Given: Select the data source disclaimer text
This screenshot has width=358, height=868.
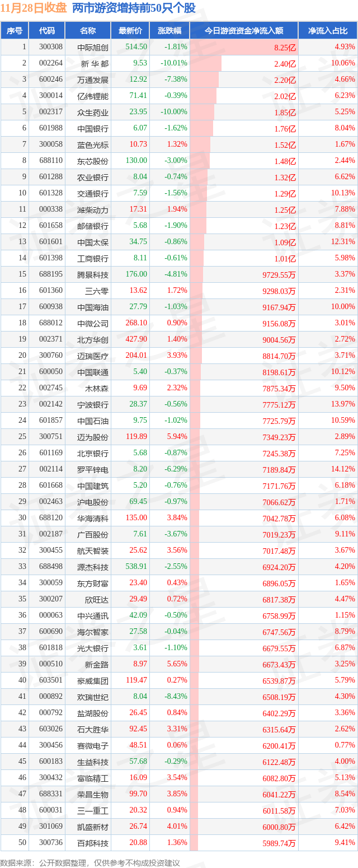Looking at the screenshot, I should click(x=91, y=863).
